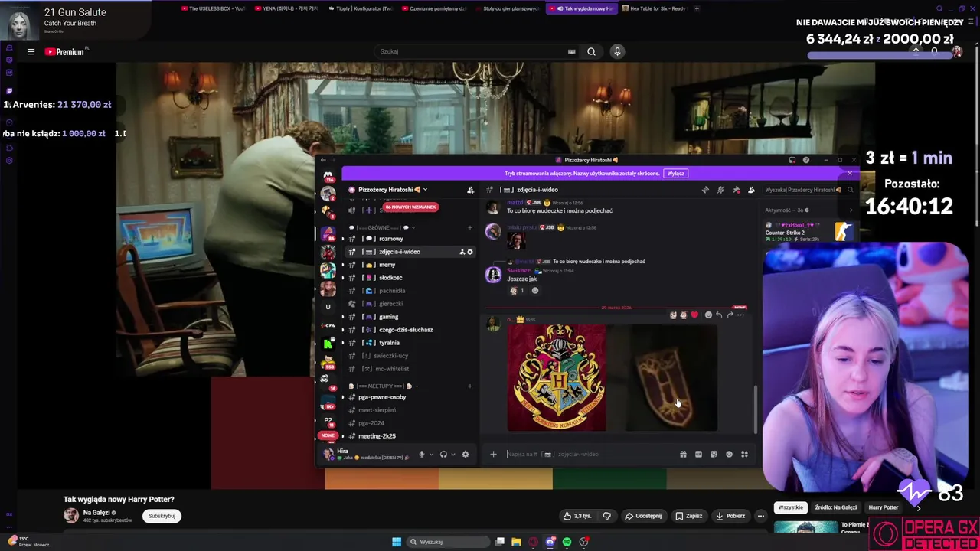Click the 86 NOWYCH WZMIANEK pill

pyautogui.click(x=410, y=207)
